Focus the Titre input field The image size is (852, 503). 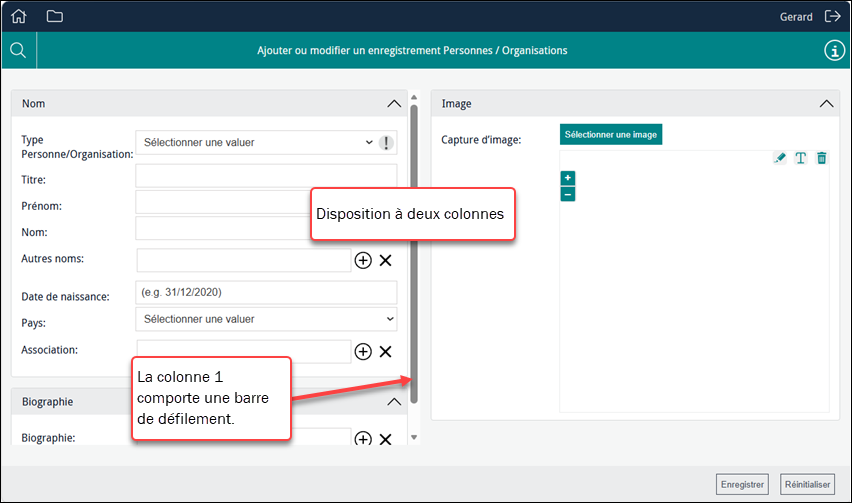266,176
